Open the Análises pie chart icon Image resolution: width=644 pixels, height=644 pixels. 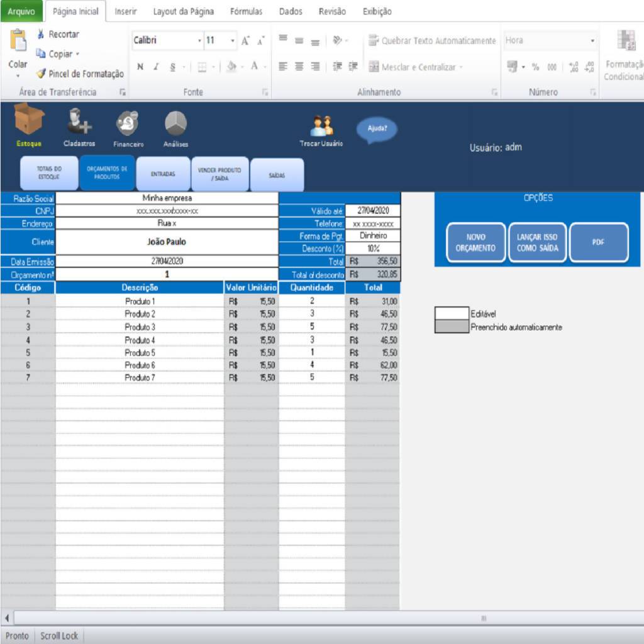point(175,123)
